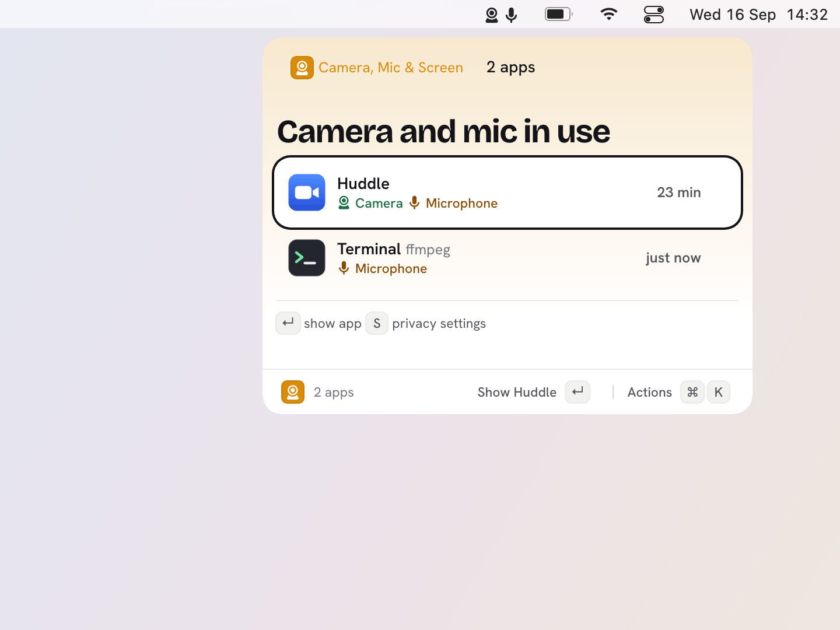
Task: Click the return key icon next to Show Huddle
Action: click(577, 392)
